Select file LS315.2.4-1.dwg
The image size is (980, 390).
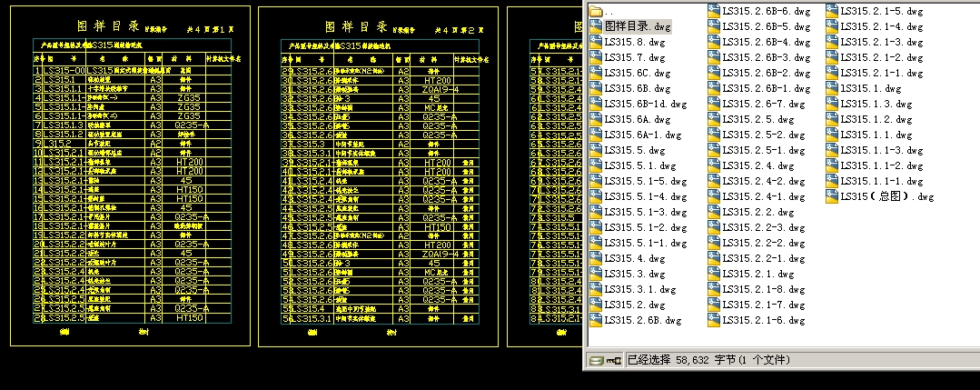click(757, 196)
